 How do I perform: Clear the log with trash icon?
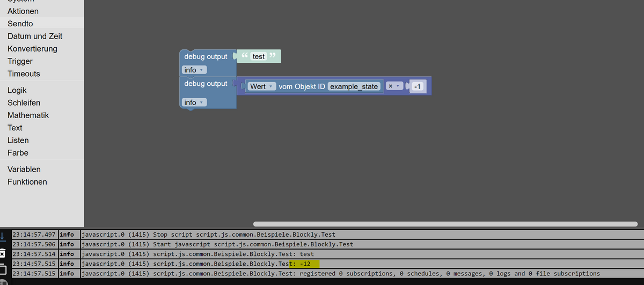coord(2,253)
